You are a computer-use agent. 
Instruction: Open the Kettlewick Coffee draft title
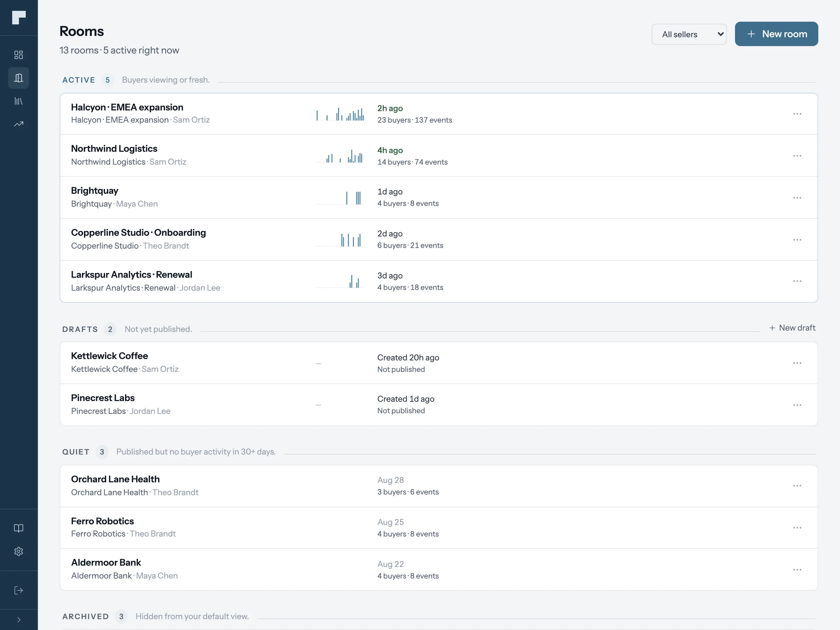tap(109, 356)
